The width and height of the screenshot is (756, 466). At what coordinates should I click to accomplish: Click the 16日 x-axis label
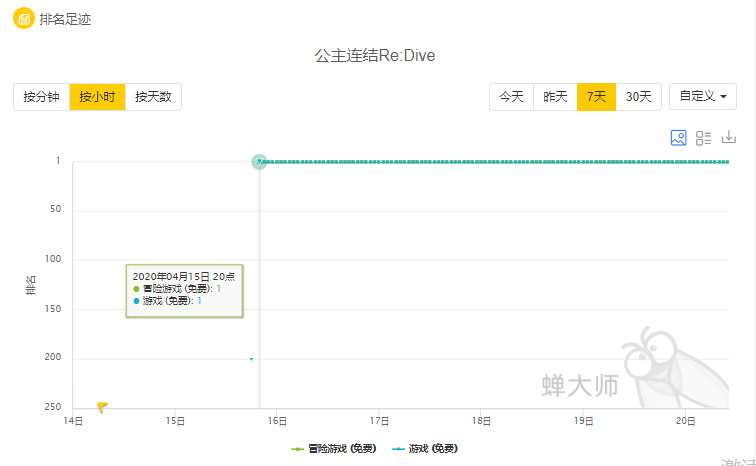point(277,421)
